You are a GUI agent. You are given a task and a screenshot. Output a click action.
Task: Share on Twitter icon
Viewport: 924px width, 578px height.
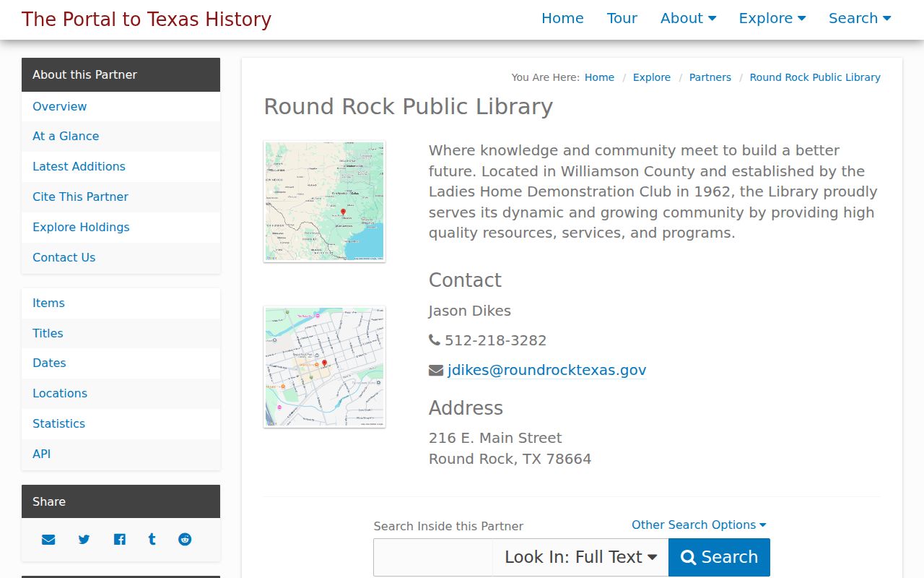point(84,540)
